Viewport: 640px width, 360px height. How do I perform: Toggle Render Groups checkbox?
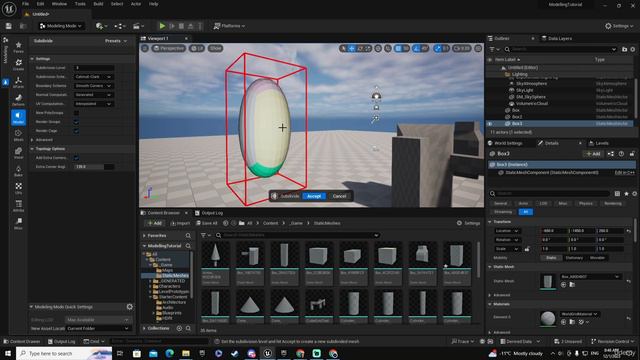76,122
